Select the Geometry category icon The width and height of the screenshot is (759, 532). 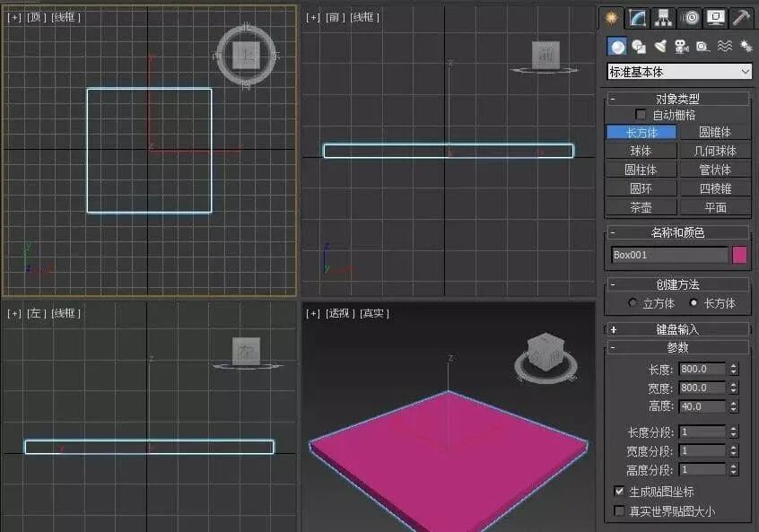pos(616,47)
